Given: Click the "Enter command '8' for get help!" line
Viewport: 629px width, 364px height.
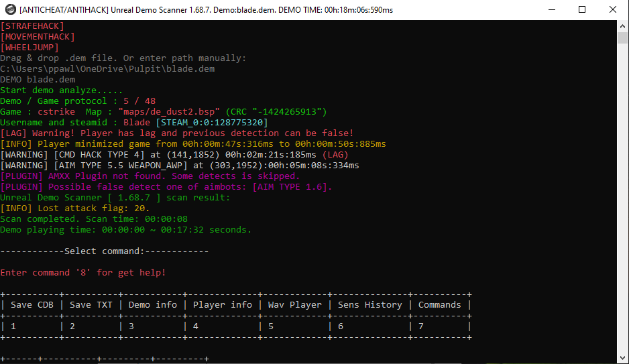Looking at the screenshot, I should [83, 273].
